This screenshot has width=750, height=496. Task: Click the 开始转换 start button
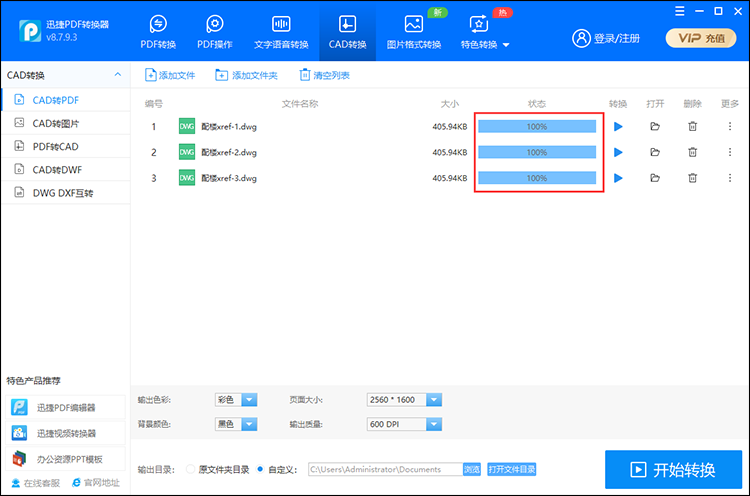673,470
